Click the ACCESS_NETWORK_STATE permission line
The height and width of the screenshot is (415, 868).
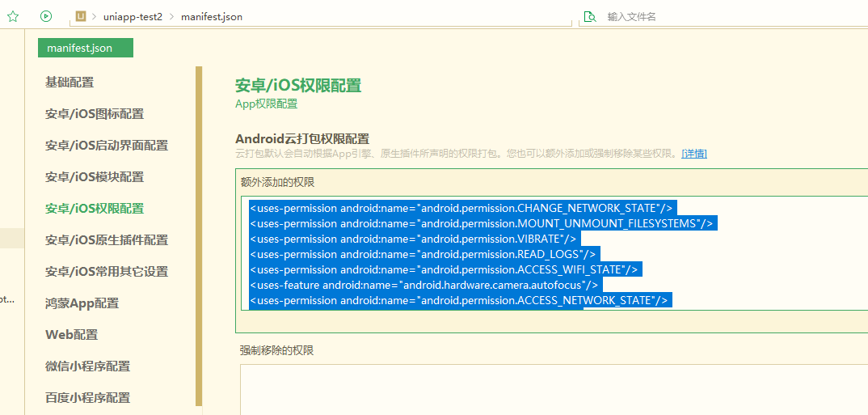pos(461,300)
